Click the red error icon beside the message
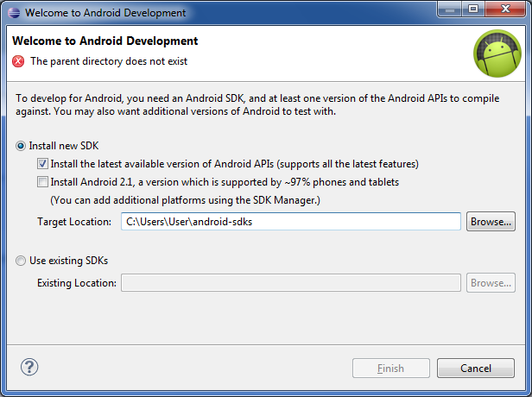This screenshot has width=532, height=397. (18, 61)
